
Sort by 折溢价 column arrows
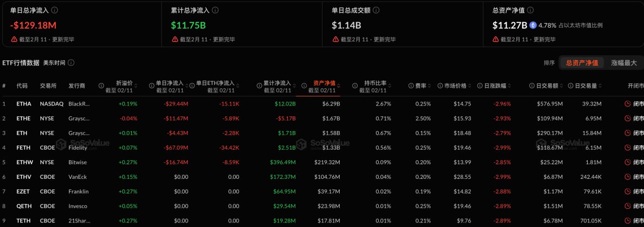pyautogui.click(x=136, y=86)
